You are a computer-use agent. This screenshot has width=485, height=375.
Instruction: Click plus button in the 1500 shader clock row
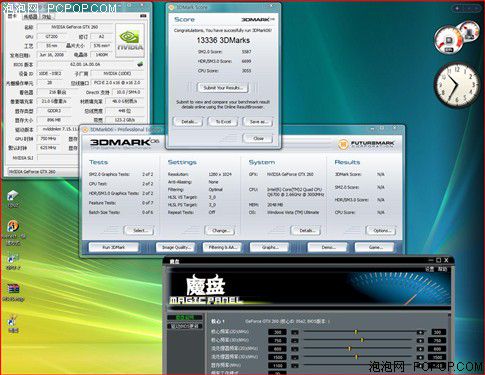(421, 357)
